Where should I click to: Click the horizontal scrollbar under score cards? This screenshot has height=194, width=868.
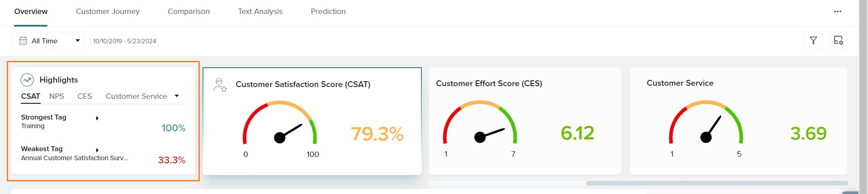tap(717, 183)
